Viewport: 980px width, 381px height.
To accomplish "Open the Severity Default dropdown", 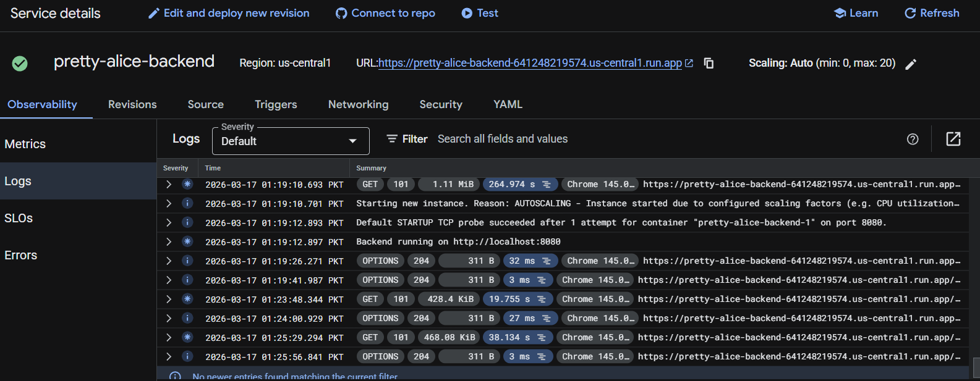I will [x=291, y=141].
